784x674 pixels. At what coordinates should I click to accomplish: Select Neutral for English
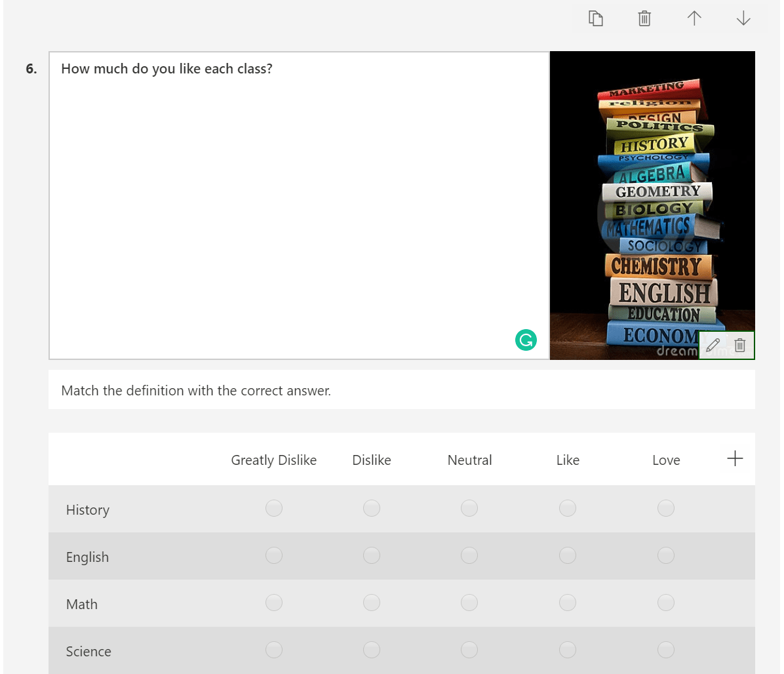click(469, 555)
